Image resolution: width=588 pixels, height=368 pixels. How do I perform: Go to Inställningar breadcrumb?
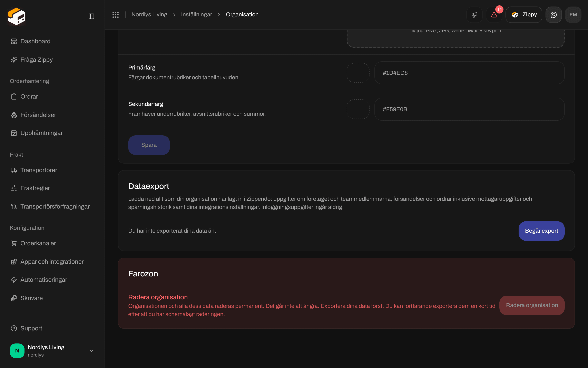tap(196, 15)
